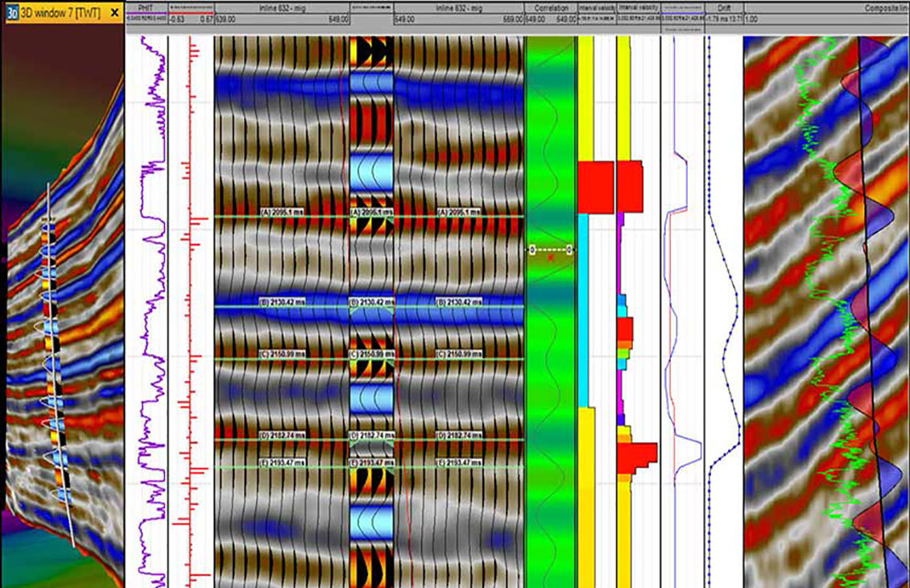Close the 3D window 7 tab
This screenshot has height=588, width=910.
(115, 13)
